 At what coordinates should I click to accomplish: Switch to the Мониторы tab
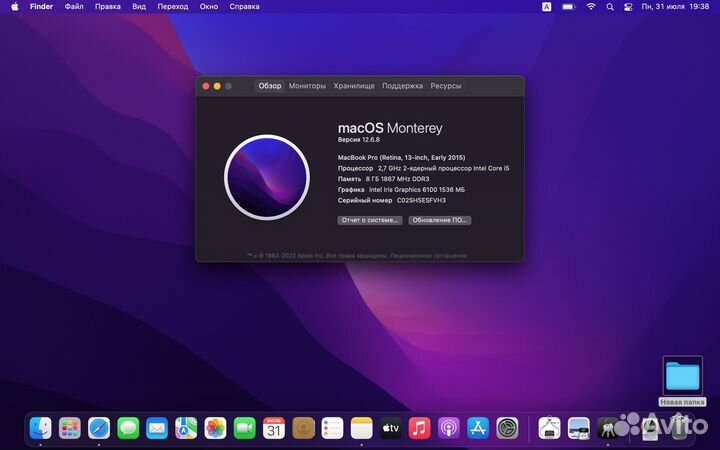[x=307, y=86]
